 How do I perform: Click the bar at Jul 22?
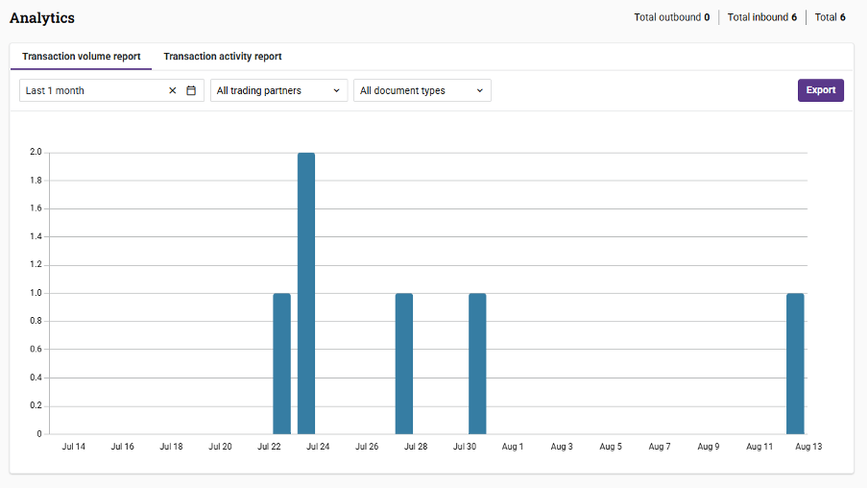point(281,363)
